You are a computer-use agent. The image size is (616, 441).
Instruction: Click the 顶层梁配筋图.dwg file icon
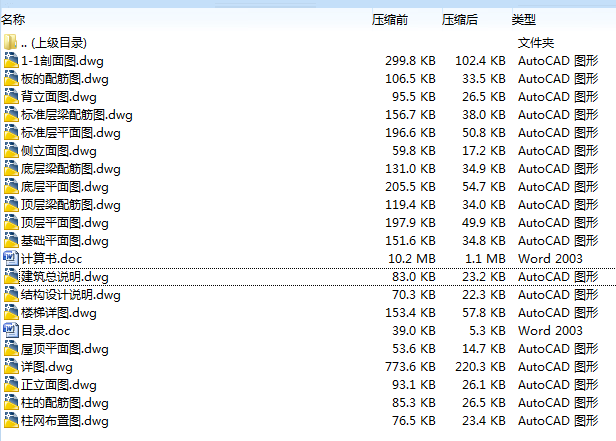(11, 205)
